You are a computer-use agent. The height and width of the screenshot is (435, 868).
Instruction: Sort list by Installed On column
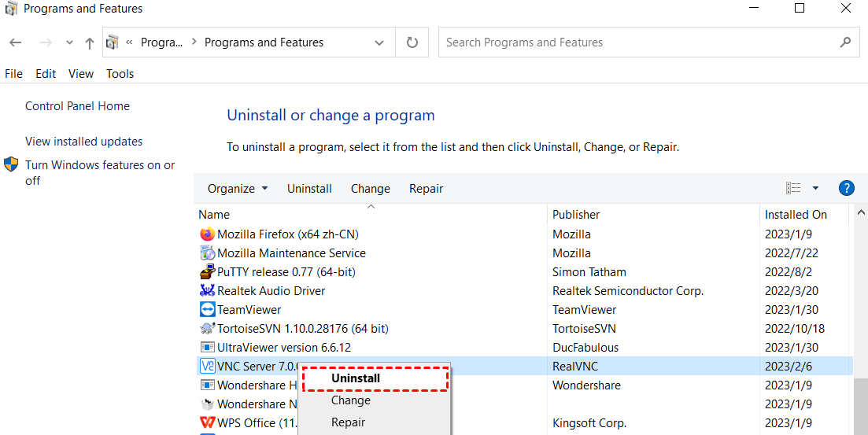796,215
